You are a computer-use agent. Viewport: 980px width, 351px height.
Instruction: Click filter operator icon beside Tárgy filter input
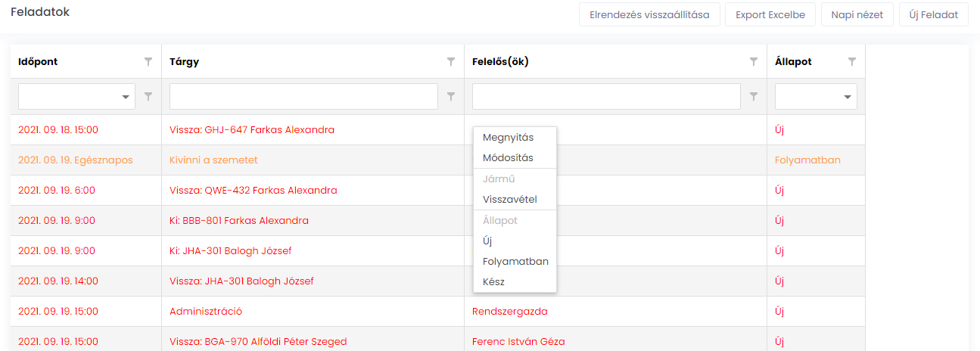[451, 97]
